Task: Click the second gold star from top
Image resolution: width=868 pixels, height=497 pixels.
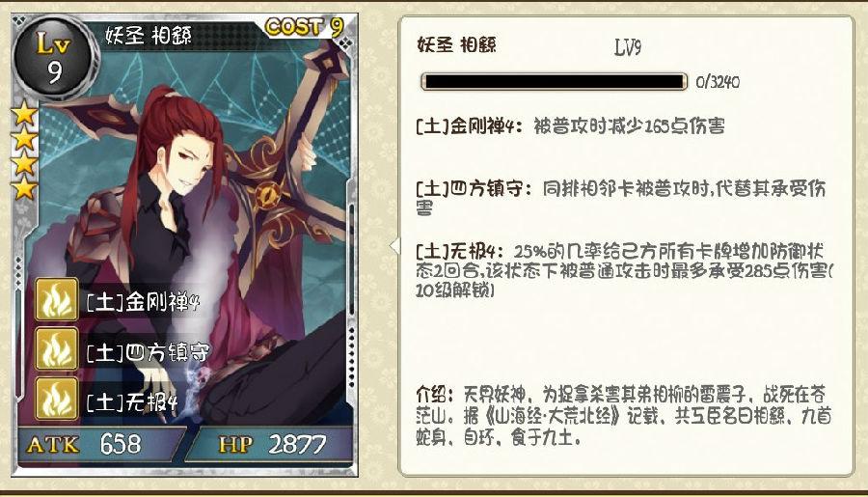Action: click(x=24, y=139)
